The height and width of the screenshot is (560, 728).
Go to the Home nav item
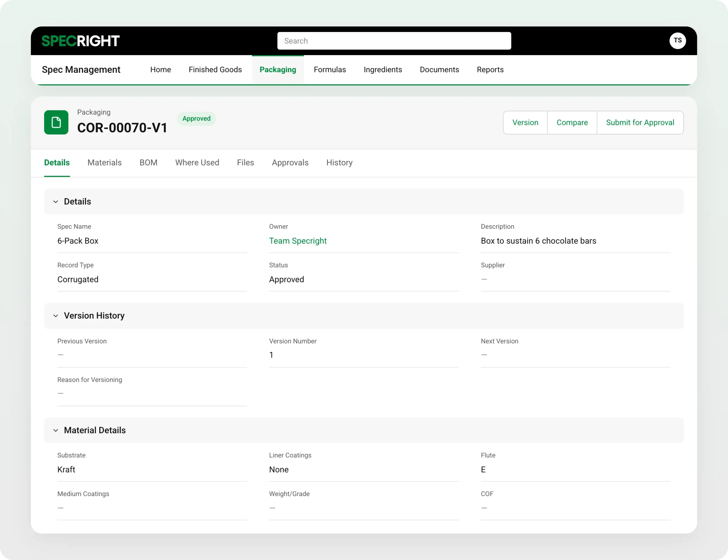tap(160, 70)
